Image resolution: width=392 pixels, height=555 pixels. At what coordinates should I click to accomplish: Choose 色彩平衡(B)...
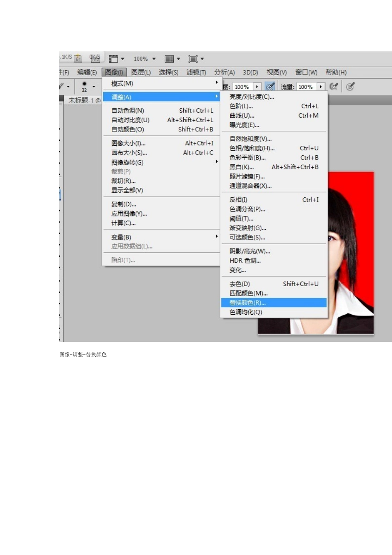pyautogui.click(x=274, y=158)
